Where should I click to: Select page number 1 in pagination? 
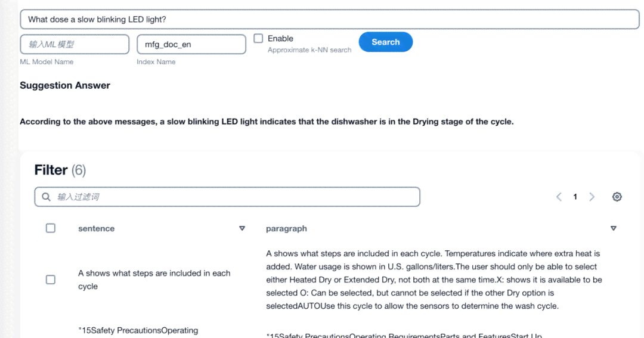pos(575,197)
